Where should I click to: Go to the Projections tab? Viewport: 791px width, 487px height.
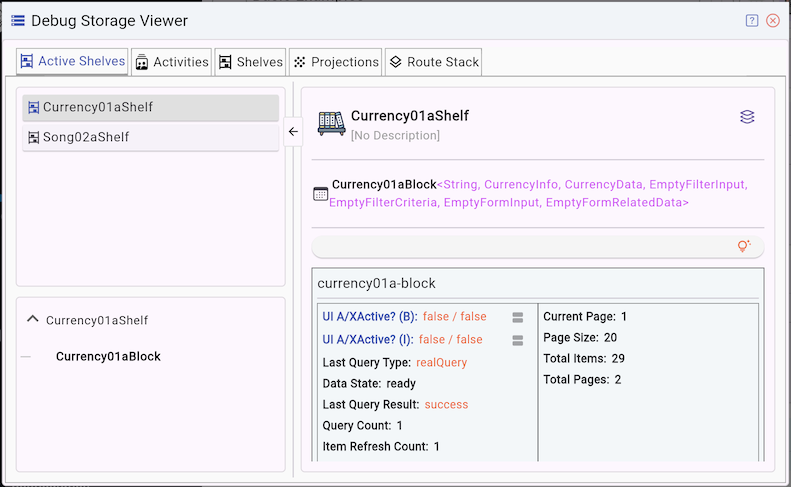(x=335, y=62)
